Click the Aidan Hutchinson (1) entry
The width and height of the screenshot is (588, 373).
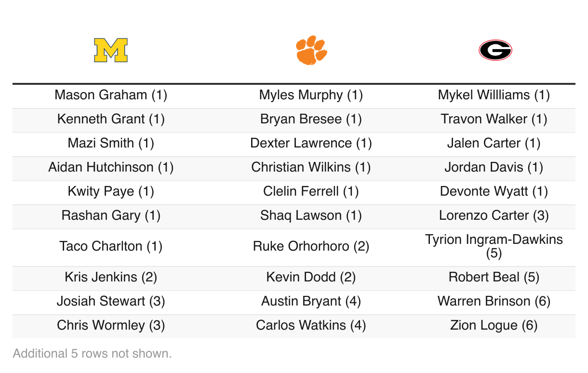click(111, 167)
